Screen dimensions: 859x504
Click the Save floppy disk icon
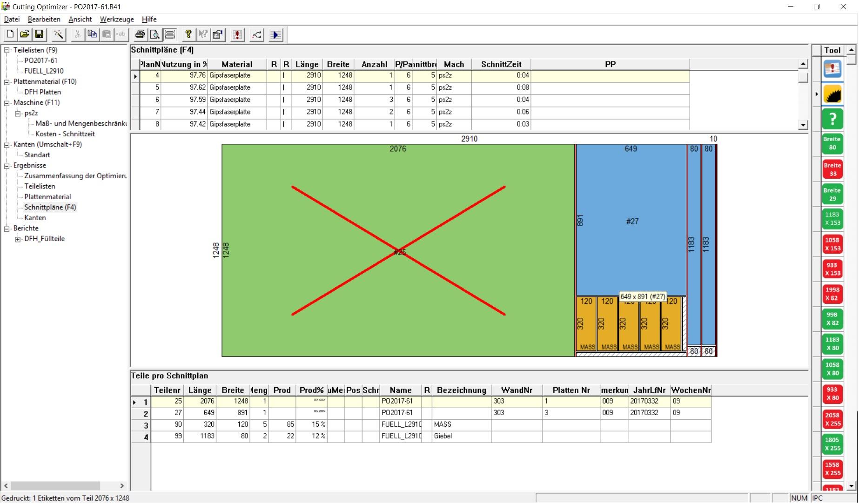coord(39,34)
